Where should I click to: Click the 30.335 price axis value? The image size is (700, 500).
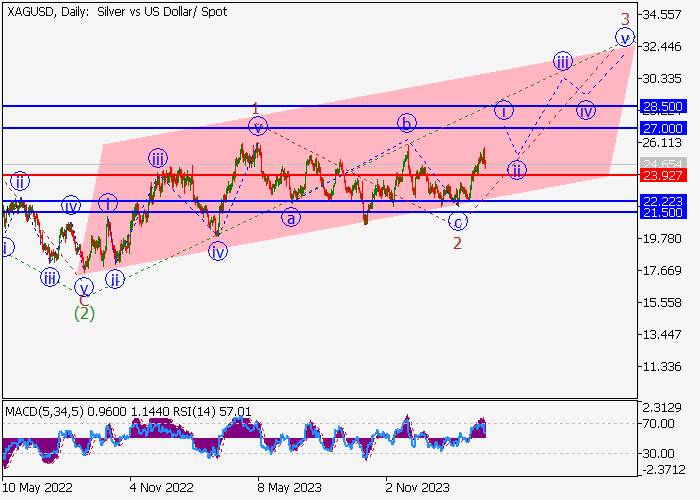tap(662, 79)
